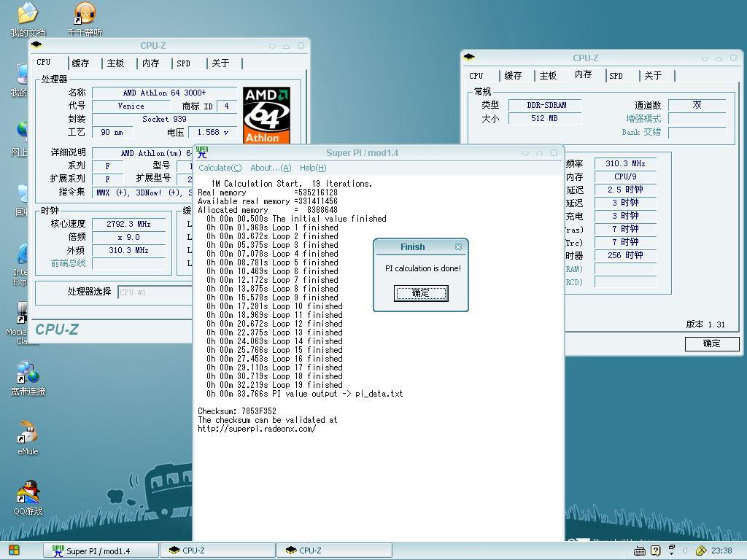Click the Loop 19 finished line
747x560 pixels.
(x=274, y=385)
